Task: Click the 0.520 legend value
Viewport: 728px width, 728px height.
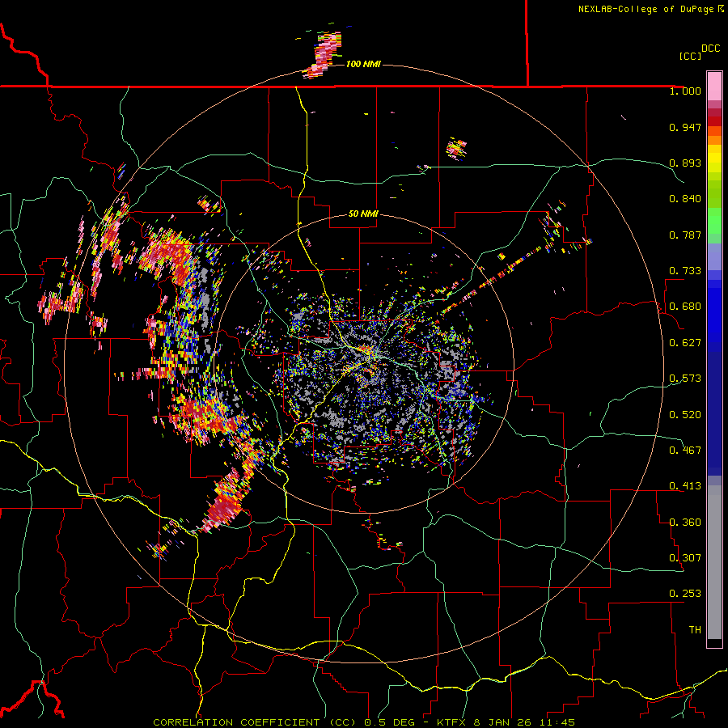Action: 685,415
